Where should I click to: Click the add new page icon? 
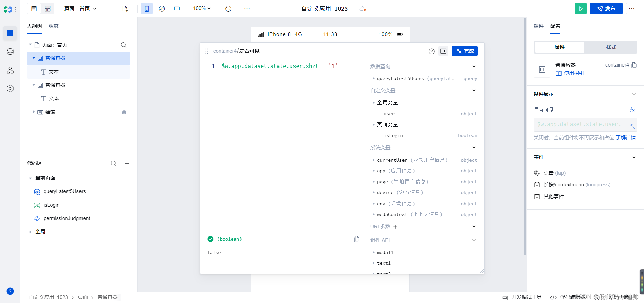coord(125,9)
